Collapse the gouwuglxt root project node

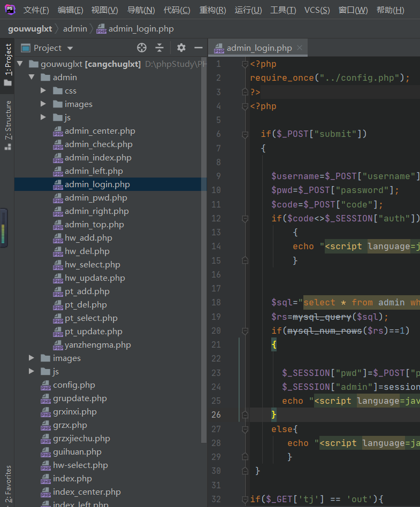coord(20,64)
